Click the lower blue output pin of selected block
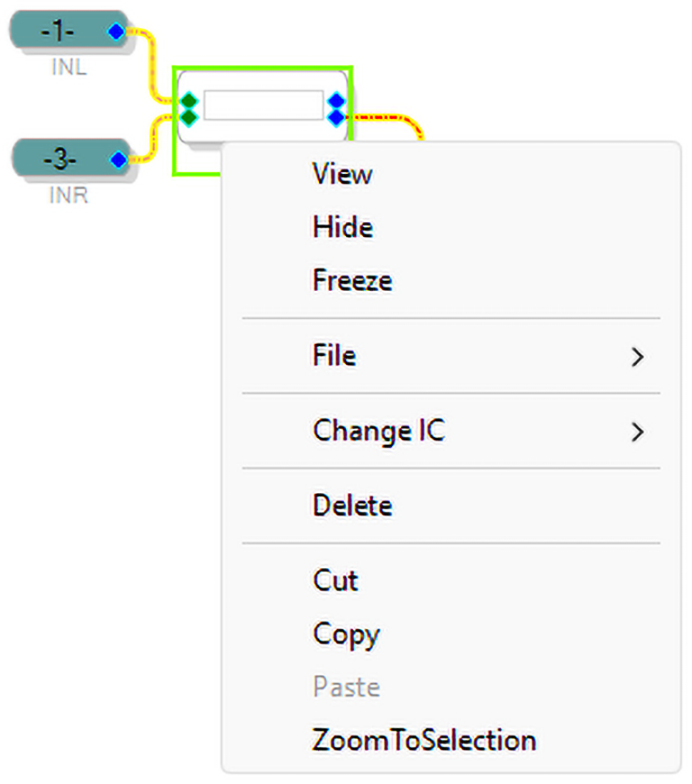Screen dimensions: 692x784 tap(336, 116)
